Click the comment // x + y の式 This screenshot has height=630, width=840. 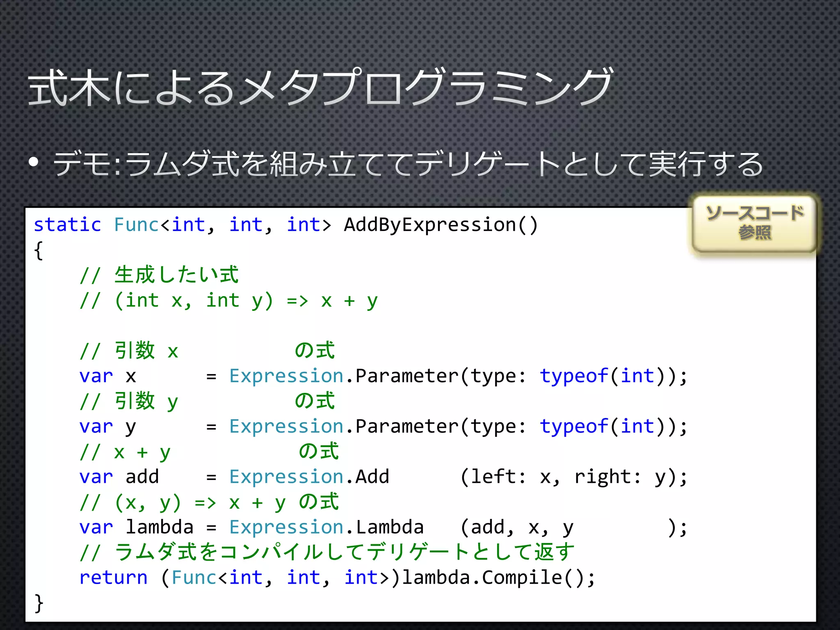coord(209,452)
